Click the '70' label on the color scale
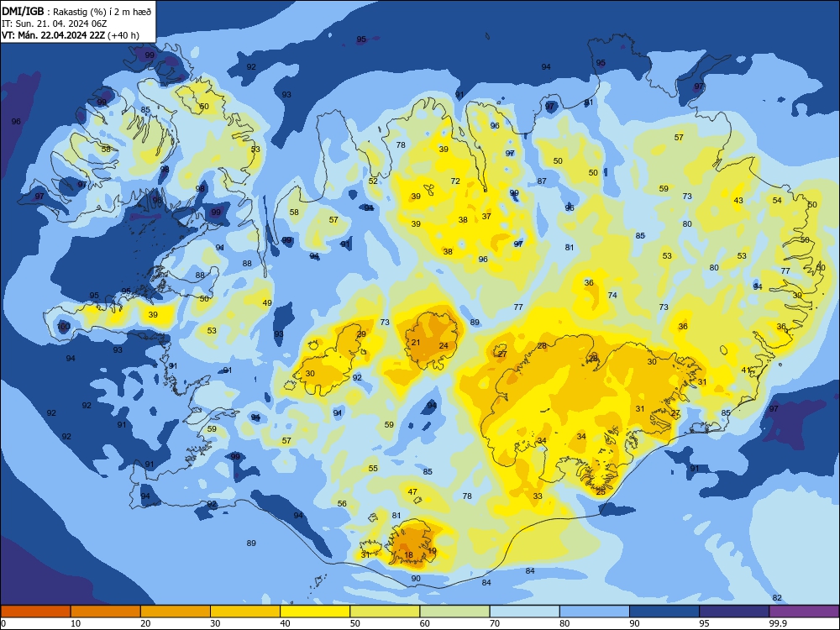Image resolution: width=840 pixels, height=630 pixels. [x=495, y=623]
